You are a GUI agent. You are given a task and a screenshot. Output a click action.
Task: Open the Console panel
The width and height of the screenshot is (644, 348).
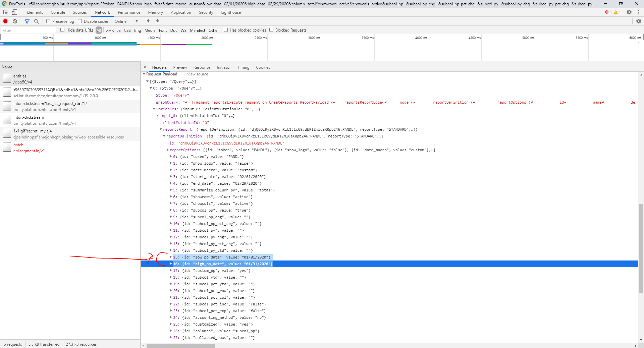point(58,12)
